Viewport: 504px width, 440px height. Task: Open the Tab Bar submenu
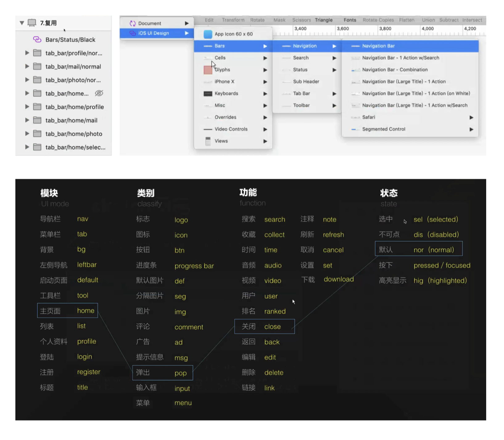coord(301,93)
